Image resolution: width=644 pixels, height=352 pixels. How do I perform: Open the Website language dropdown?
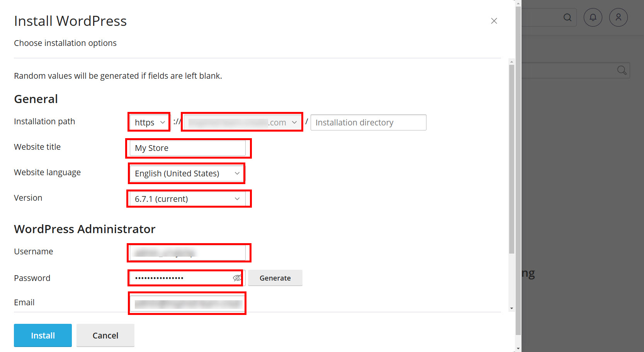tap(187, 173)
